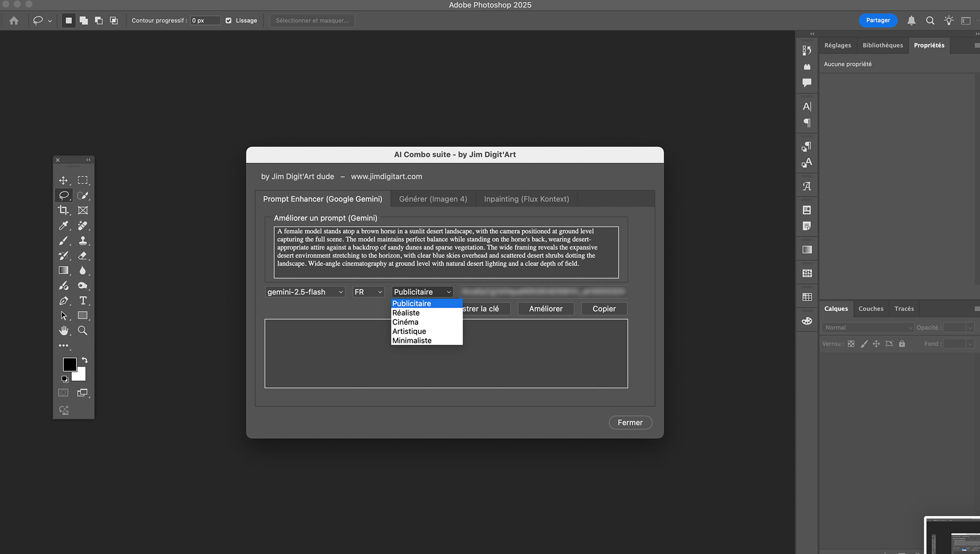Image resolution: width=980 pixels, height=554 pixels.
Task: Open the gemini-2.5-flash model dropdown
Action: pyautogui.click(x=305, y=292)
